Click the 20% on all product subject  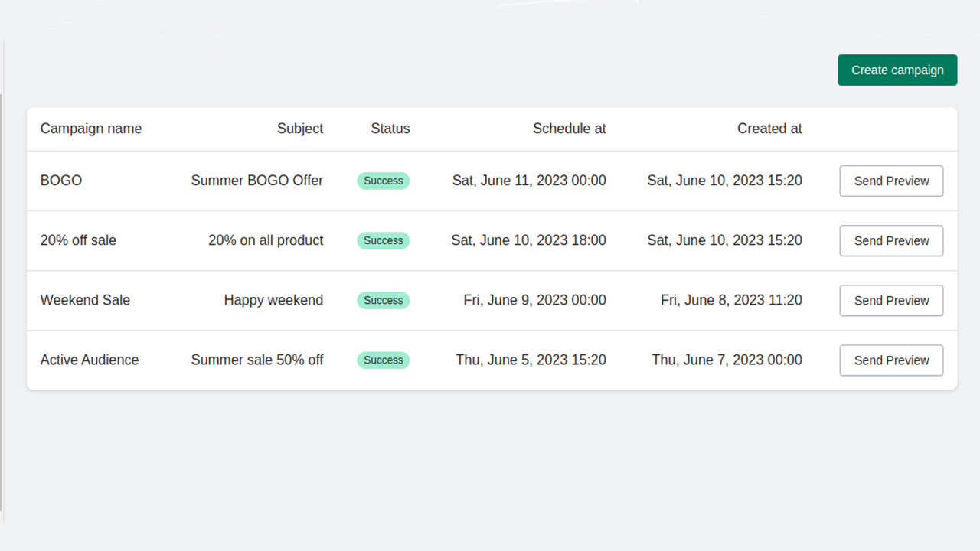266,240
